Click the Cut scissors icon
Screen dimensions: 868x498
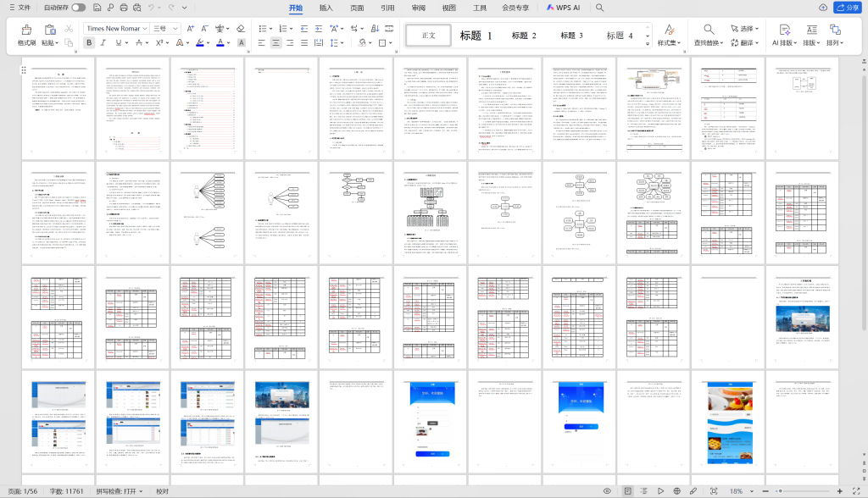(x=69, y=29)
